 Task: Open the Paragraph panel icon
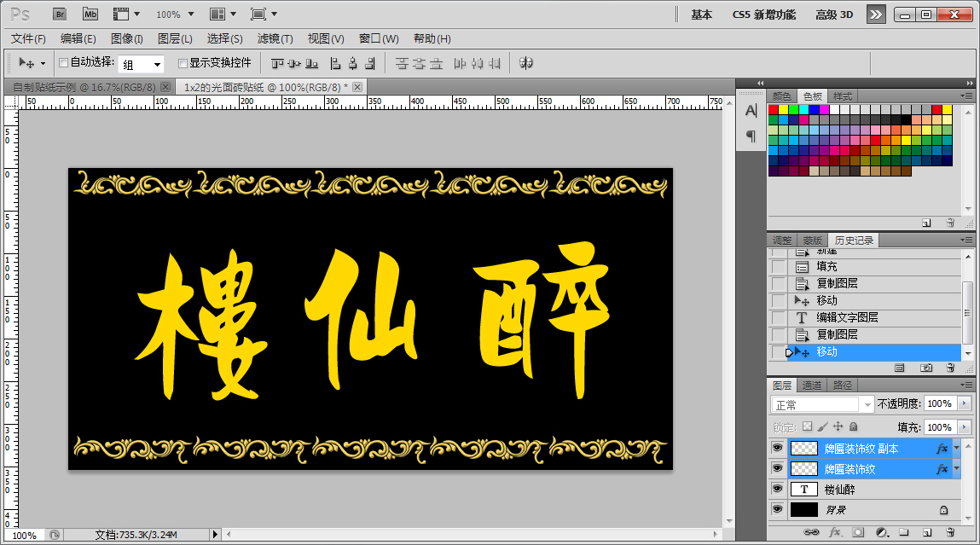(x=751, y=136)
